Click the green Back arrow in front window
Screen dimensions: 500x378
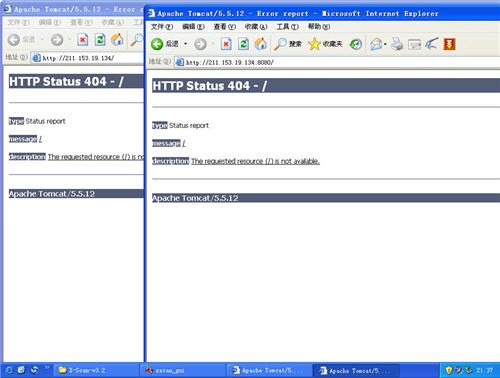pyautogui.click(x=157, y=44)
